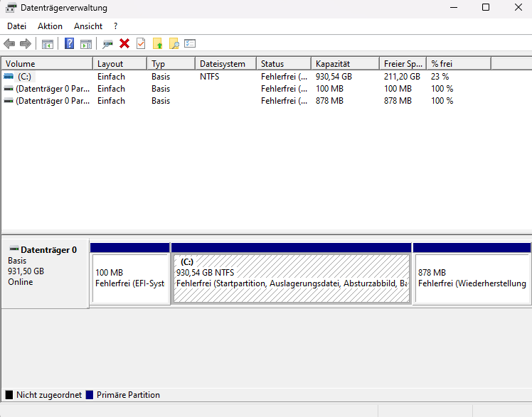532x417 pixels.
Task: Click the disk icon beside Datenträger 0 label
Action: [14, 249]
